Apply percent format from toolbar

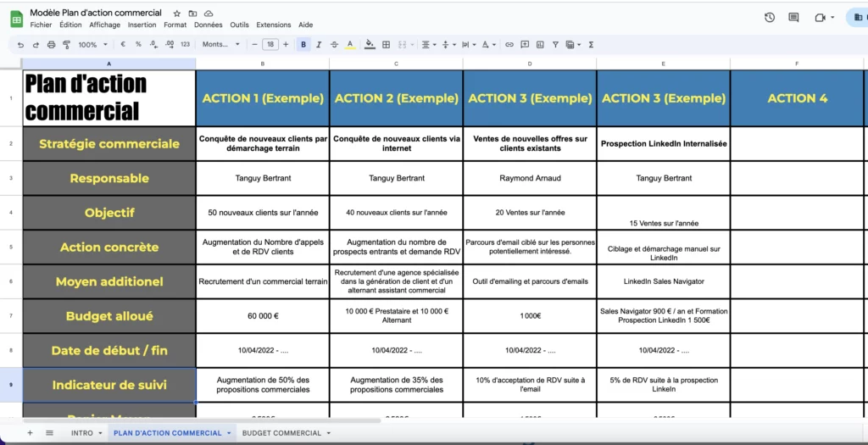tap(138, 45)
